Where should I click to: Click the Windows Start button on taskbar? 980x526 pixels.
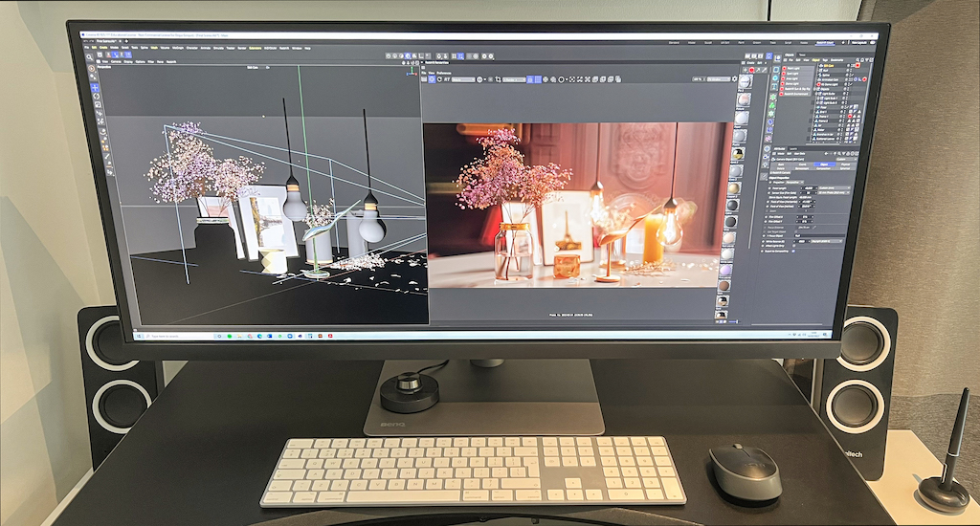140,336
